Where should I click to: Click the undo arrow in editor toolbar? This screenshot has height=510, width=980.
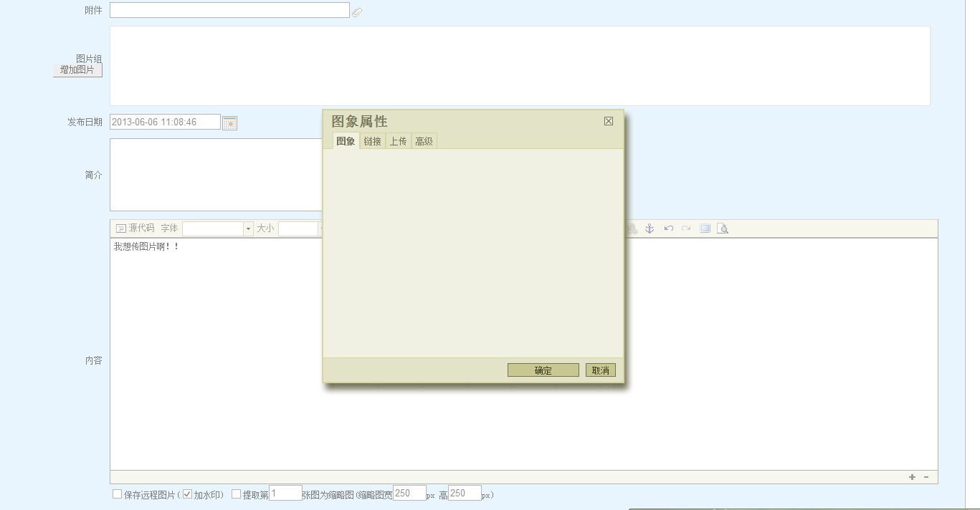click(668, 228)
